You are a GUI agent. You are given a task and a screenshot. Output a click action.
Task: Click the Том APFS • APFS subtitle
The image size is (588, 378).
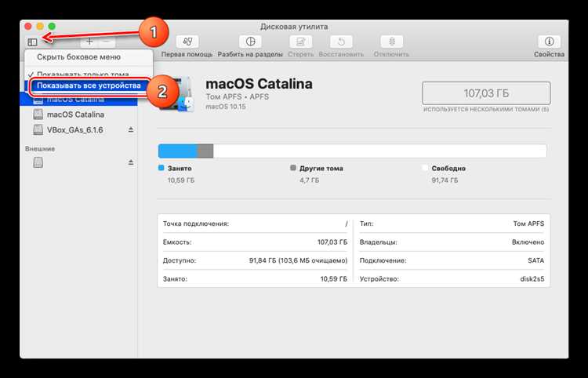pos(238,96)
